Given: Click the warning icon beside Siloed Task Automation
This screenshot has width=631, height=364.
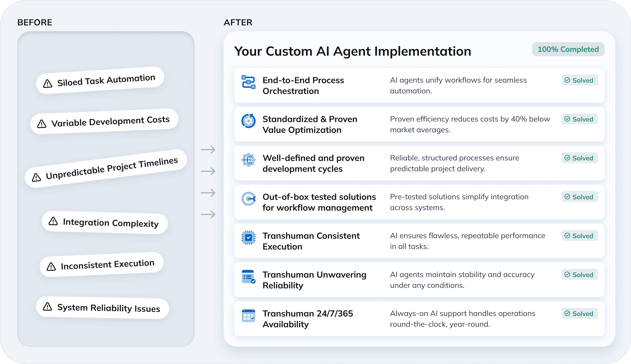Looking at the screenshot, I should click(x=48, y=84).
